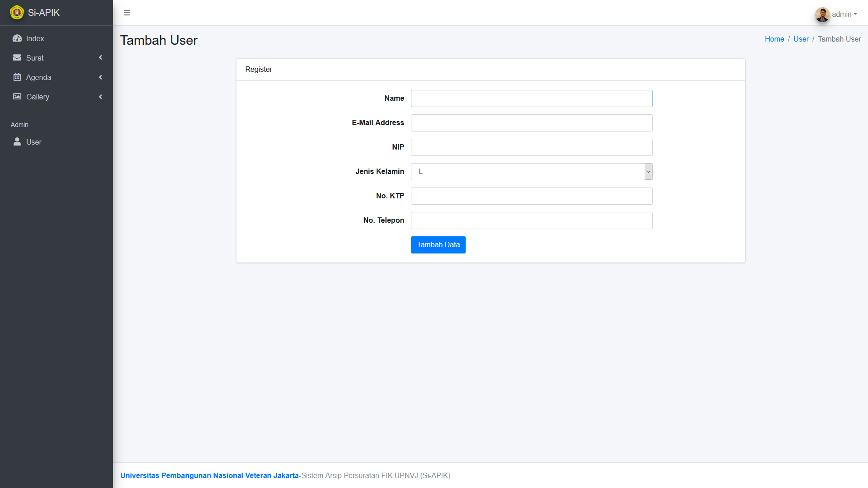This screenshot has height=488, width=868.
Task: Click the Si-APIK logo emblem
Action: pos(17,12)
